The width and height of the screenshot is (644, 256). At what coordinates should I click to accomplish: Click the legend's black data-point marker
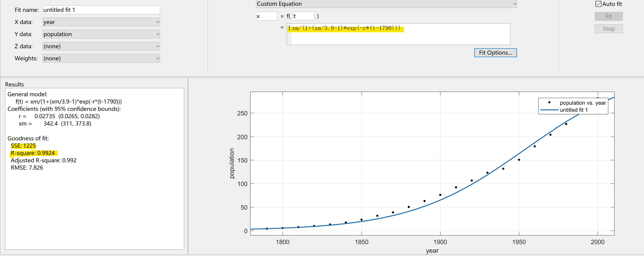[x=549, y=102]
